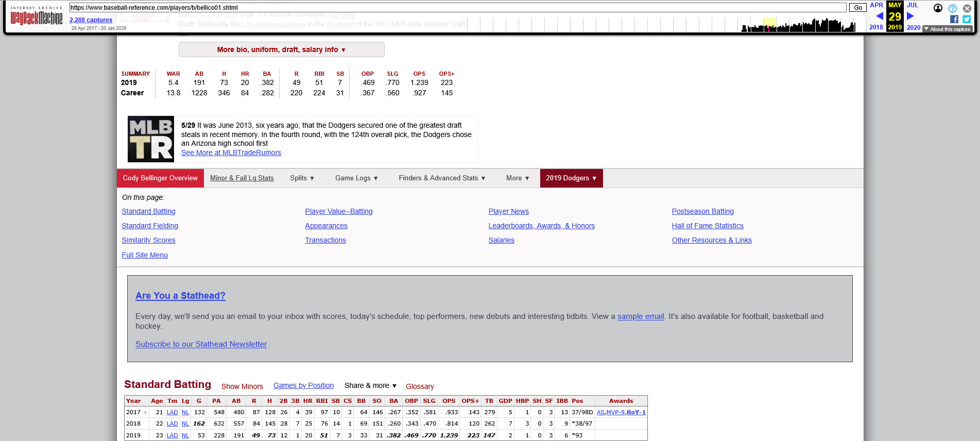The image size is (980, 441).
Task: Jump to Standard Fielding section
Action: 150,226
